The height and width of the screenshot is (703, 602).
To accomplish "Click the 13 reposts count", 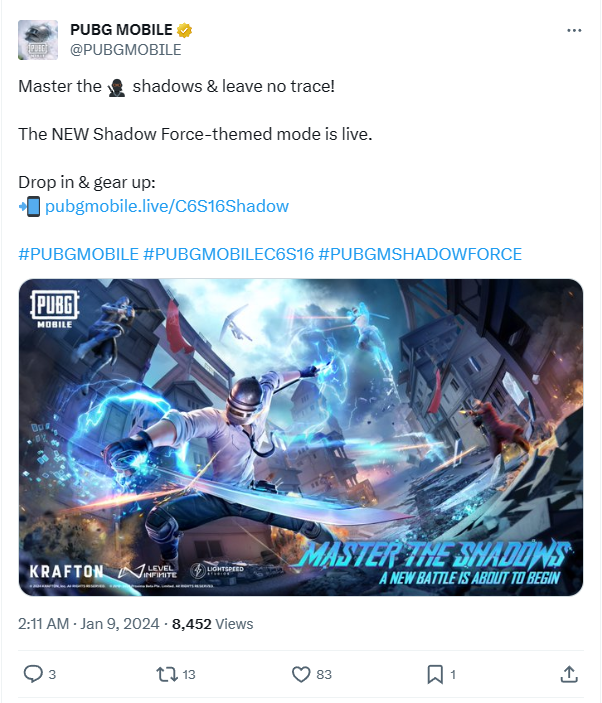I will (x=189, y=674).
